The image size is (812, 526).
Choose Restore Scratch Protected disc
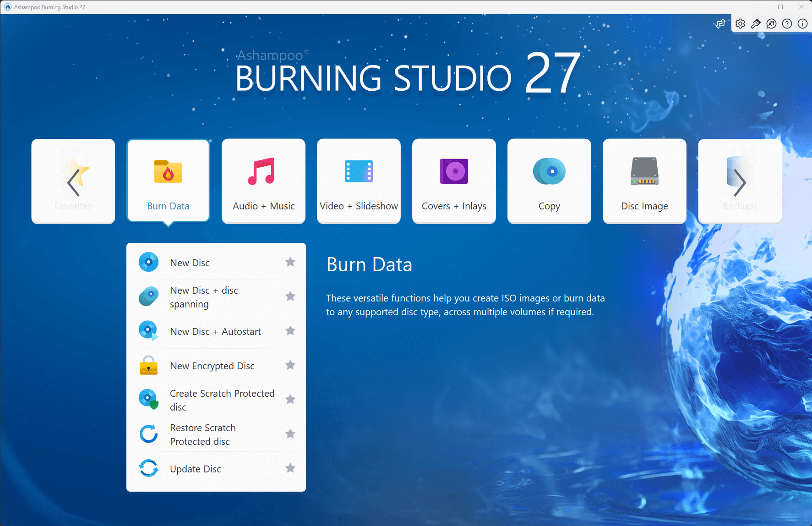202,434
